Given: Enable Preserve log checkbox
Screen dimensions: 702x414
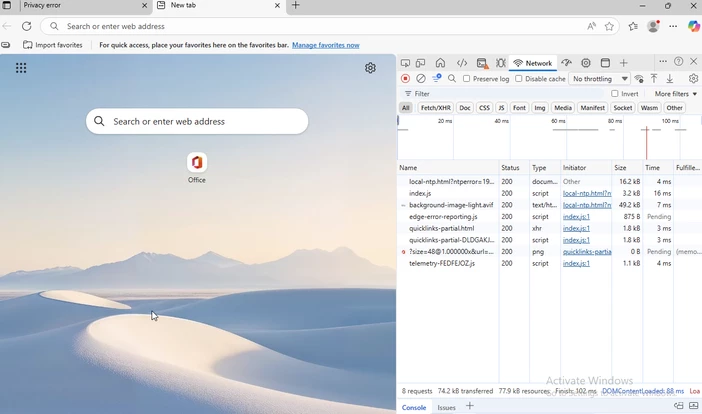Looking at the screenshot, I should [467, 79].
